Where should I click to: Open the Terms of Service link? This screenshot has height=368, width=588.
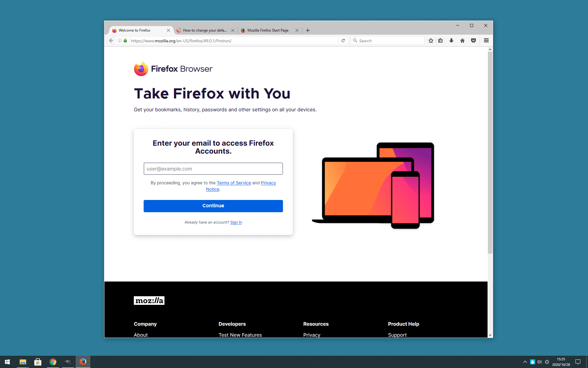pos(234,183)
